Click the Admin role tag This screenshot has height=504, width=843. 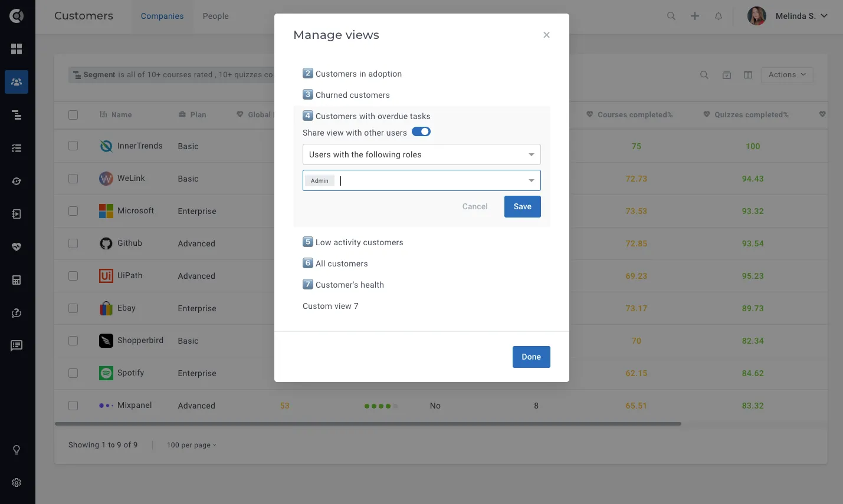(x=320, y=180)
